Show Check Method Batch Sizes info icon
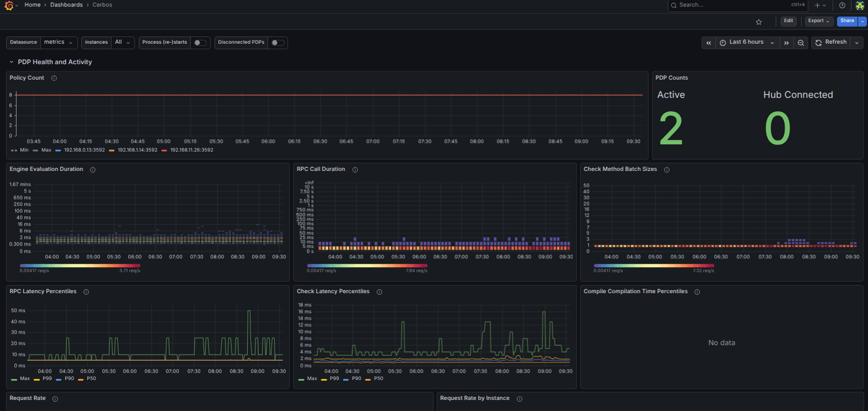Viewport: 868px width, 411px height. click(x=667, y=170)
